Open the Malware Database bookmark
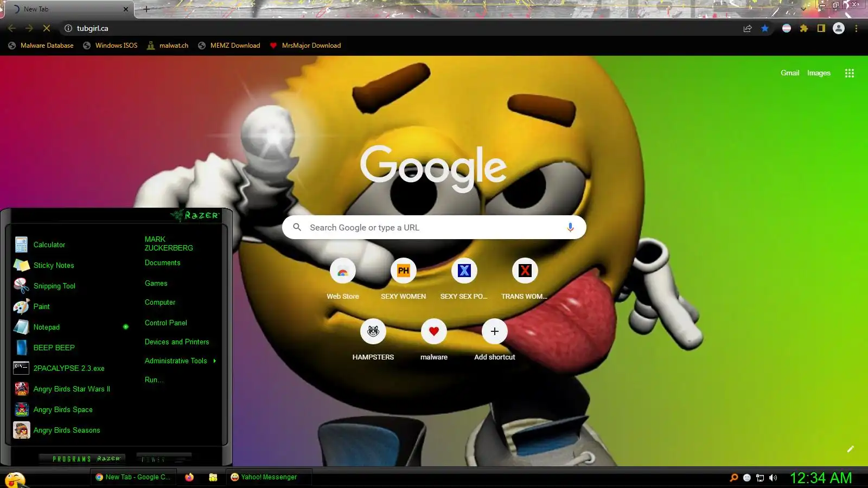Image resolution: width=868 pixels, height=488 pixels. 41,46
